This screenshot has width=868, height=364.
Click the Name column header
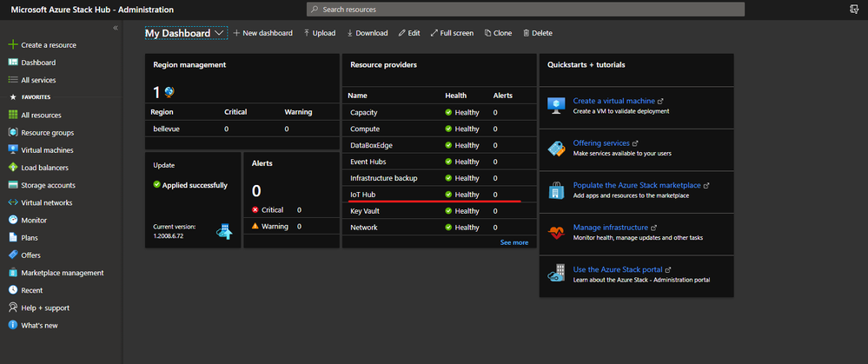pyautogui.click(x=358, y=96)
